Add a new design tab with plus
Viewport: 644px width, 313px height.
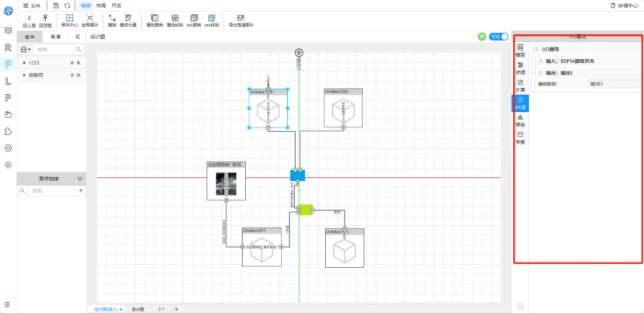click(x=176, y=309)
